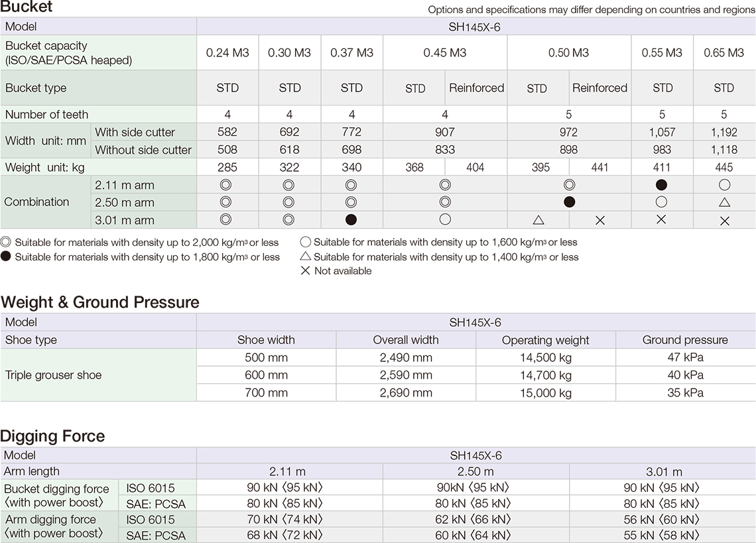Click the 0.24 M3 bucket capacity header
Screen dimensions: 756x543
pos(227,53)
